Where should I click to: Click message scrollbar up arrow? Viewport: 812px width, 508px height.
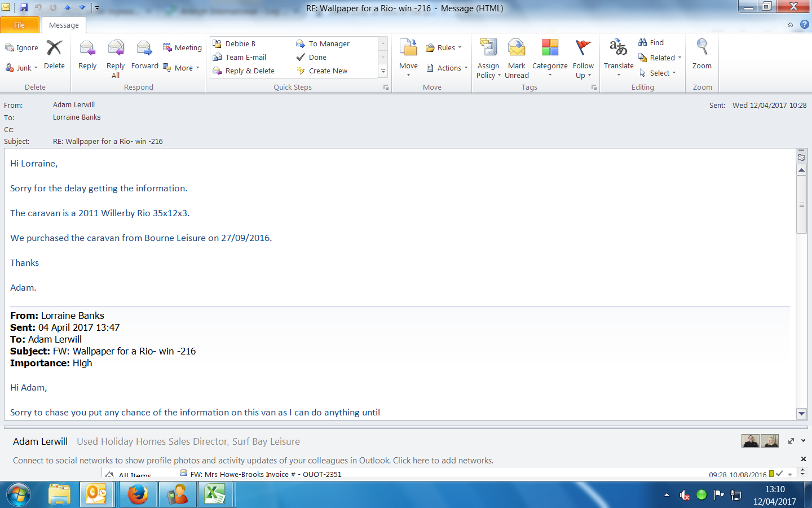[801, 170]
